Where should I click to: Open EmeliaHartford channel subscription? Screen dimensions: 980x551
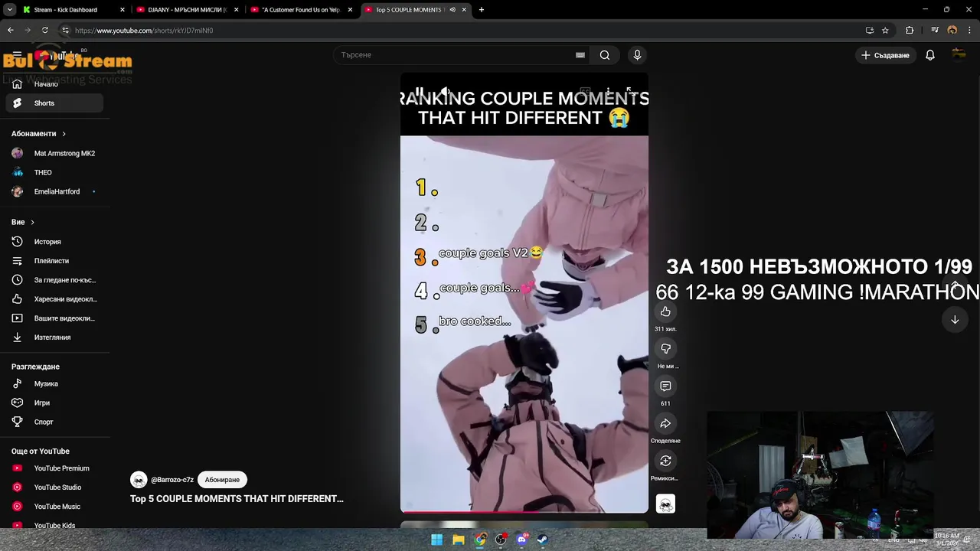tap(54, 191)
